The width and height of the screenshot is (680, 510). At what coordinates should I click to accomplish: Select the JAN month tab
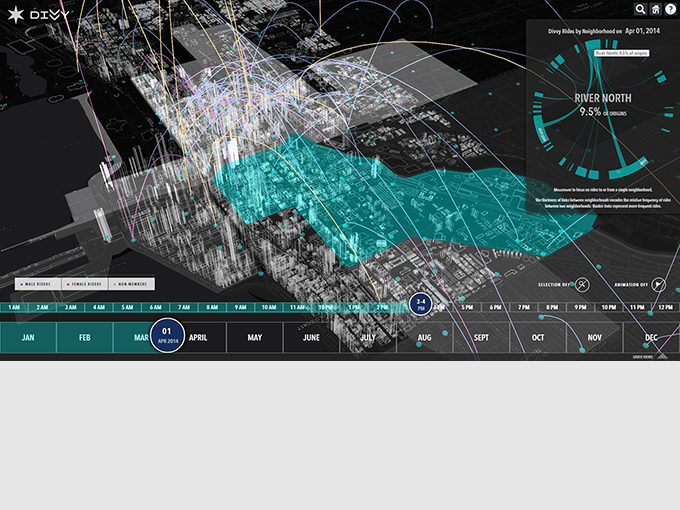pyautogui.click(x=28, y=337)
